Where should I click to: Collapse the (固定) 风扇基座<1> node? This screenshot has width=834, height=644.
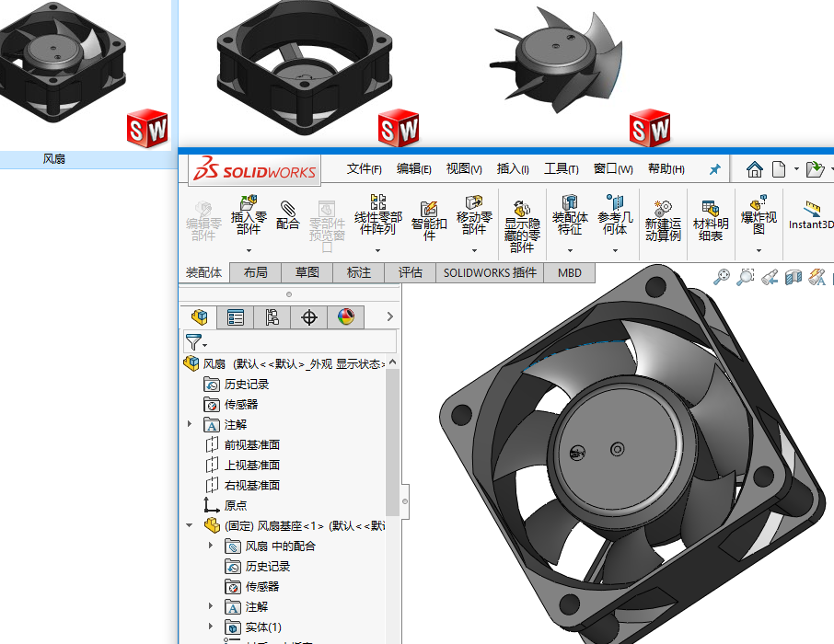(x=190, y=525)
